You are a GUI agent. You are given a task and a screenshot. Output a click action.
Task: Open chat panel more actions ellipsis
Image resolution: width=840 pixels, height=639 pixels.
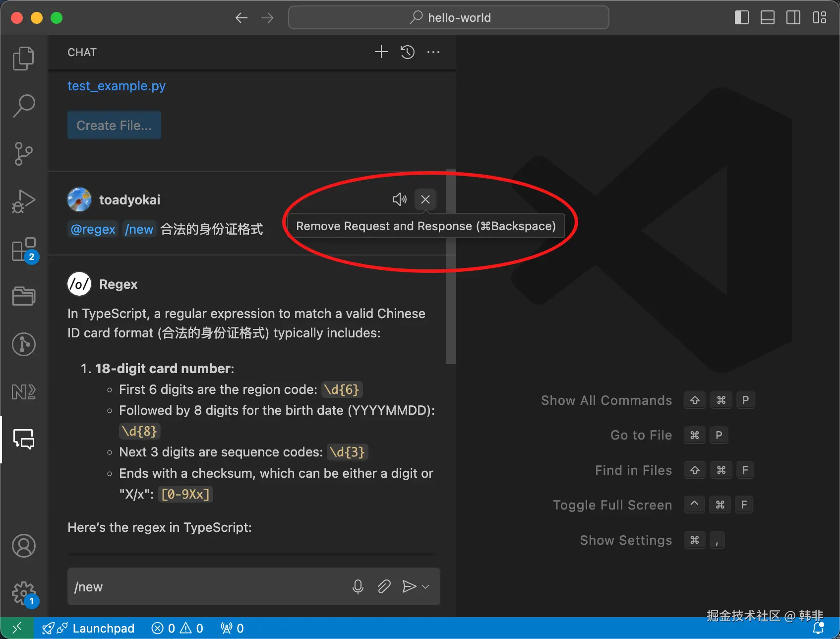[433, 52]
